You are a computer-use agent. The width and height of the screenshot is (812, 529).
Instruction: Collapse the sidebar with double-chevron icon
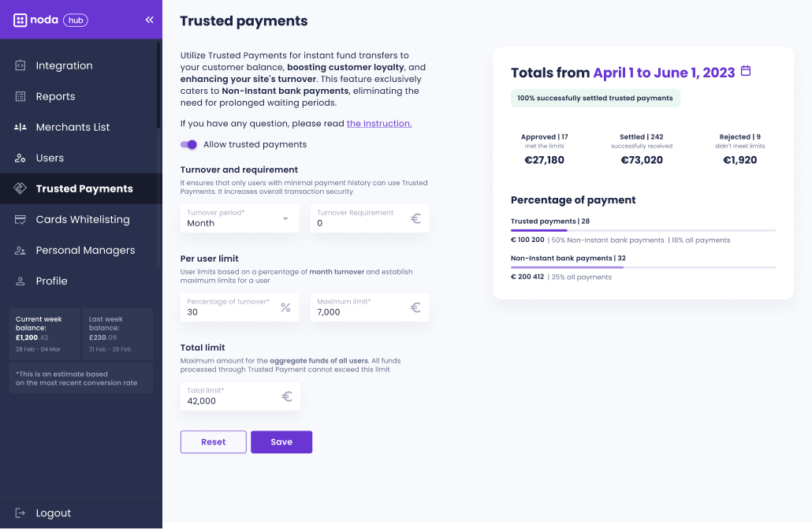pyautogui.click(x=150, y=20)
